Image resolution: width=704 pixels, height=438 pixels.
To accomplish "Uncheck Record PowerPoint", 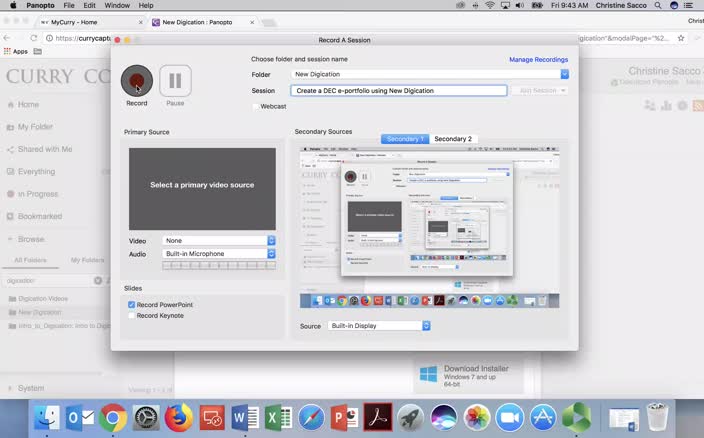I will pyautogui.click(x=132, y=305).
